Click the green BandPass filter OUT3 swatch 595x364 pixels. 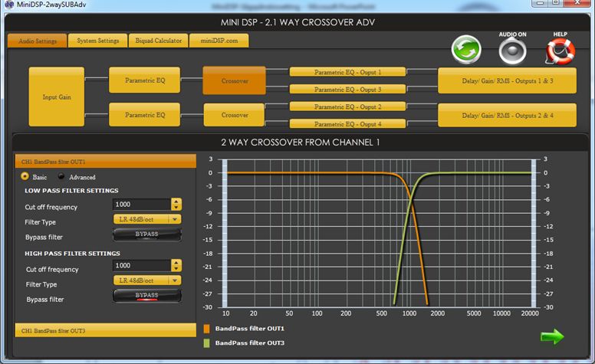[206, 343]
